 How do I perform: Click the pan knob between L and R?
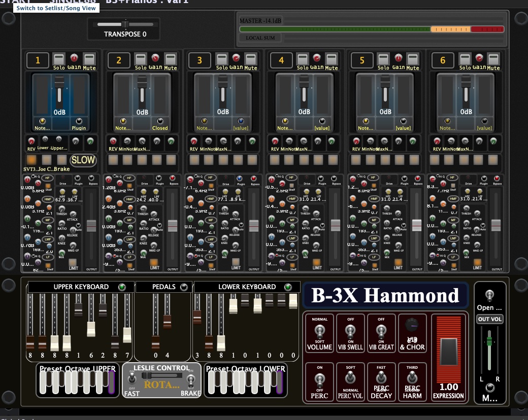(x=489, y=388)
